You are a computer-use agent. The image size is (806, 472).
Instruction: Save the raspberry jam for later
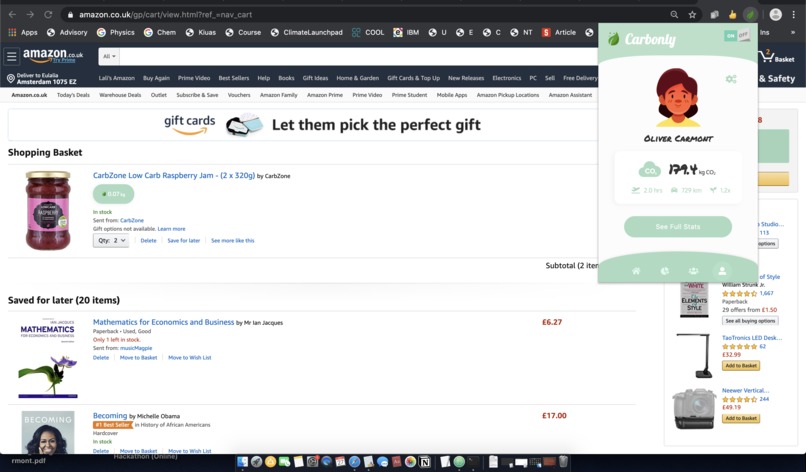[x=184, y=241]
